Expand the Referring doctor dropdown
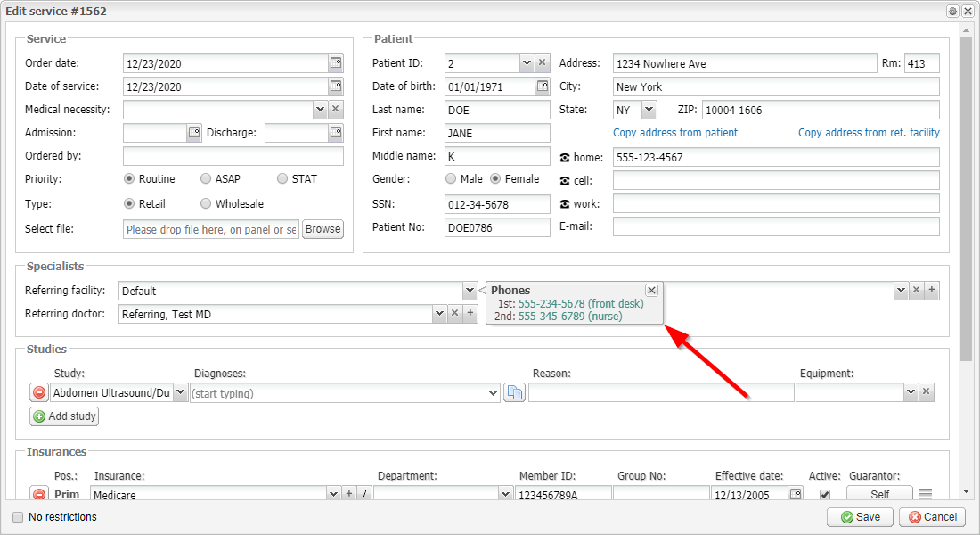The width and height of the screenshot is (980, 535). click(x=439, y=314)
